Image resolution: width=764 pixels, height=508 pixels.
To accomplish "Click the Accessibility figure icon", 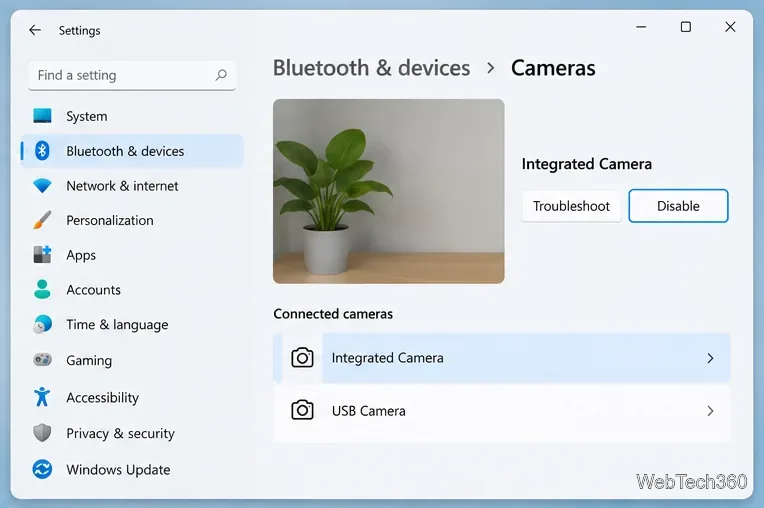I will click(x=42, y=397).
